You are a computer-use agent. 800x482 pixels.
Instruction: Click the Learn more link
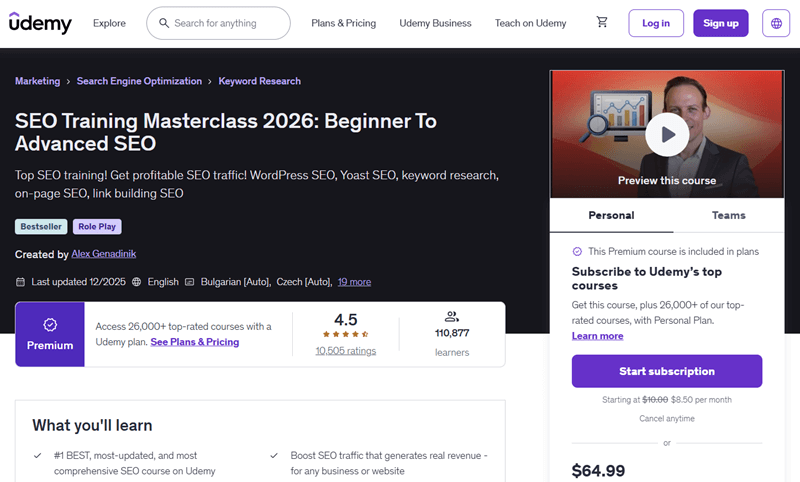point(597,336)
